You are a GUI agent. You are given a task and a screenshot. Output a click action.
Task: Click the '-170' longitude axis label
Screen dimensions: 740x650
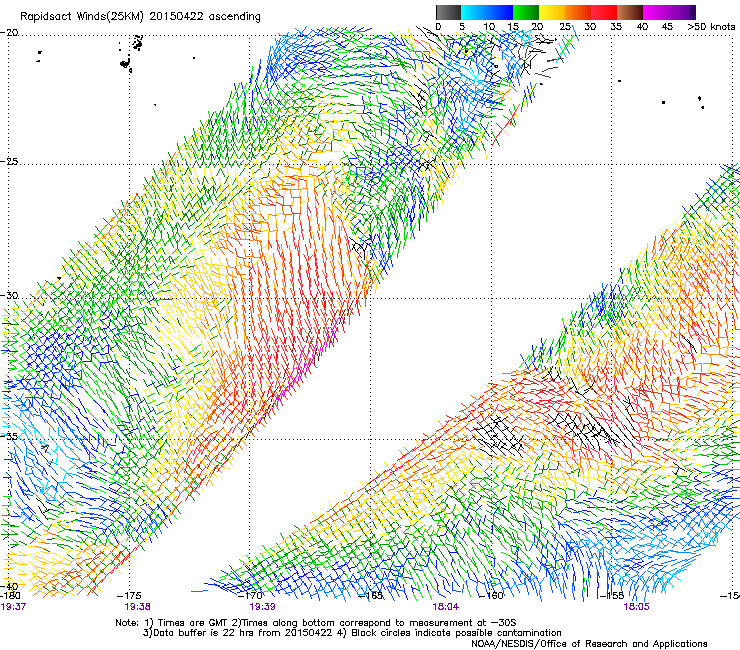(250, 596)
